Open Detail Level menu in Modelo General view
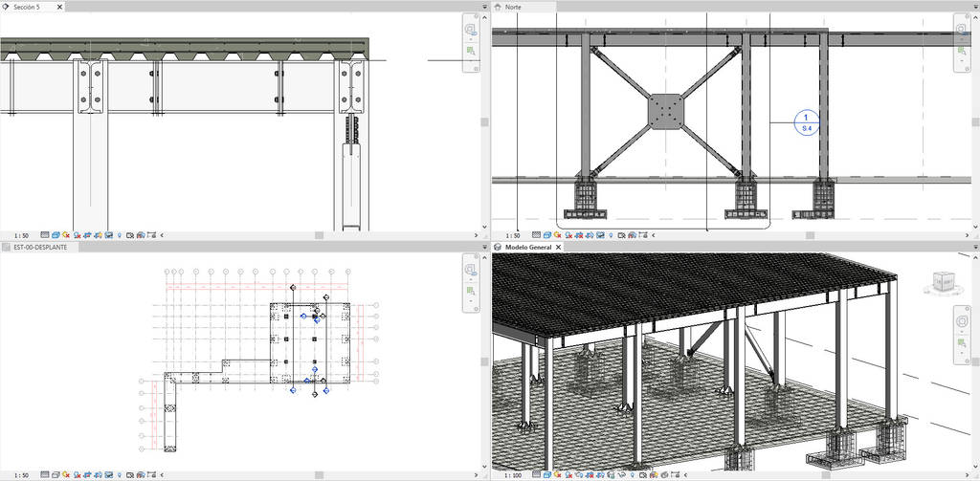 pos(536,475)
